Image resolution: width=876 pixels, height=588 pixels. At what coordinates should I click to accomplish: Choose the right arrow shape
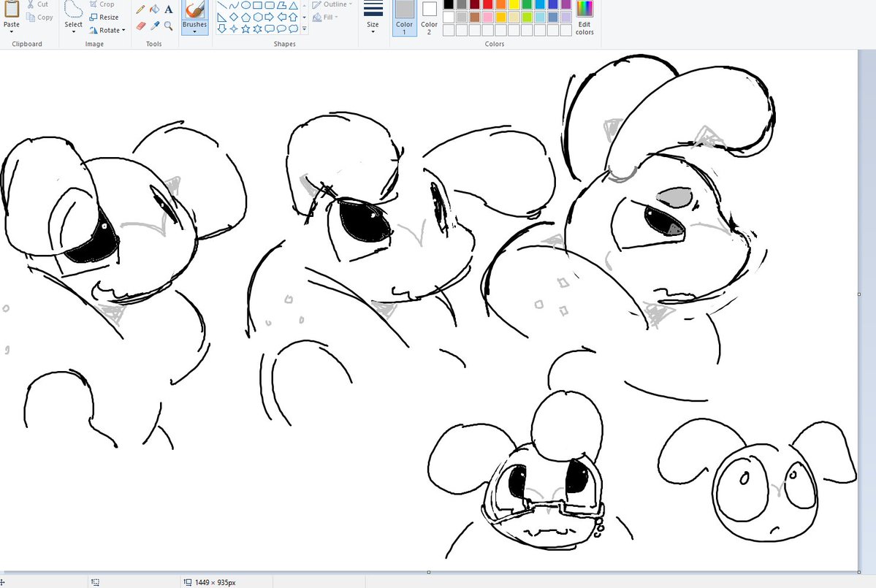(270, 18)
